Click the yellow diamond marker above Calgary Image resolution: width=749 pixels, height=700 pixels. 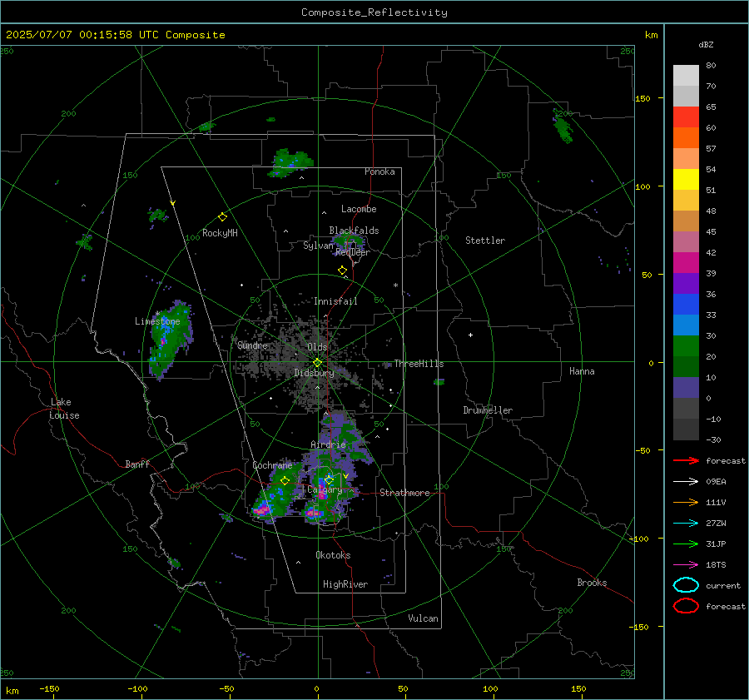point(329,479)
